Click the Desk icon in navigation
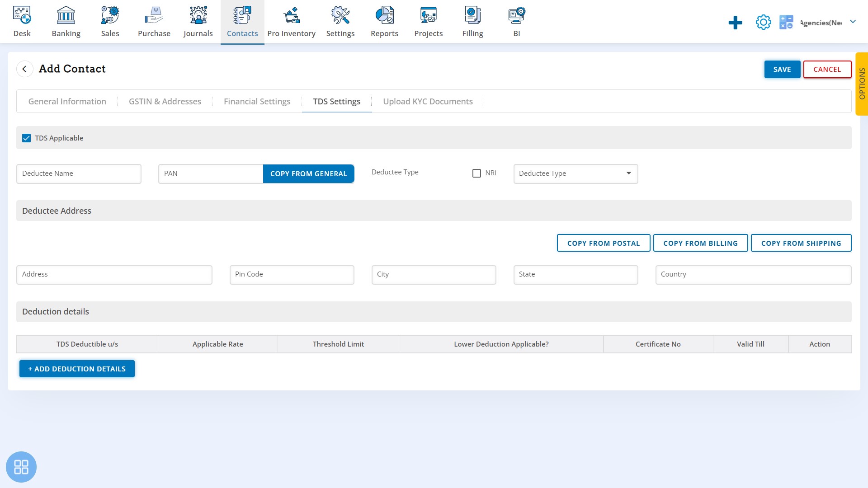The width and height of the screenshot is (868, 488). 21,21
